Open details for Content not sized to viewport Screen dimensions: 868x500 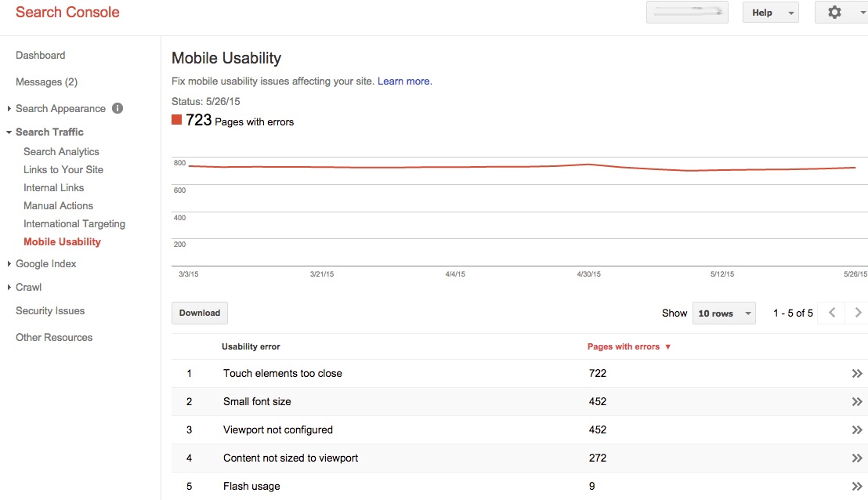[857, 458]
